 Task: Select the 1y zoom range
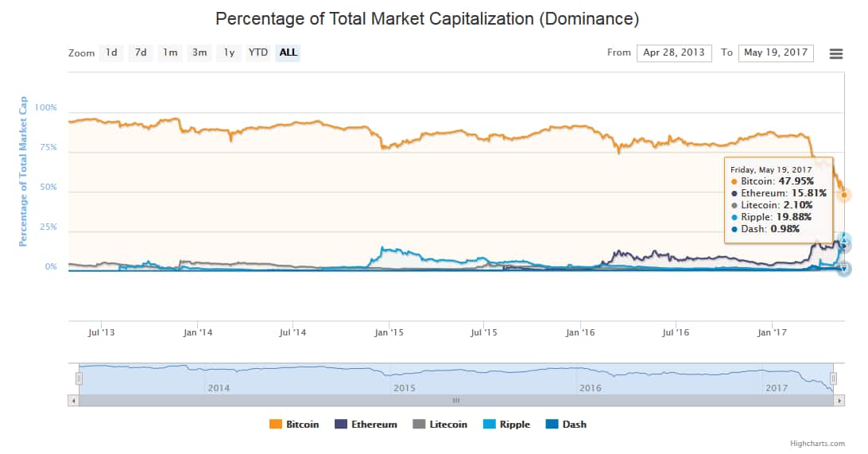[229, 53]
